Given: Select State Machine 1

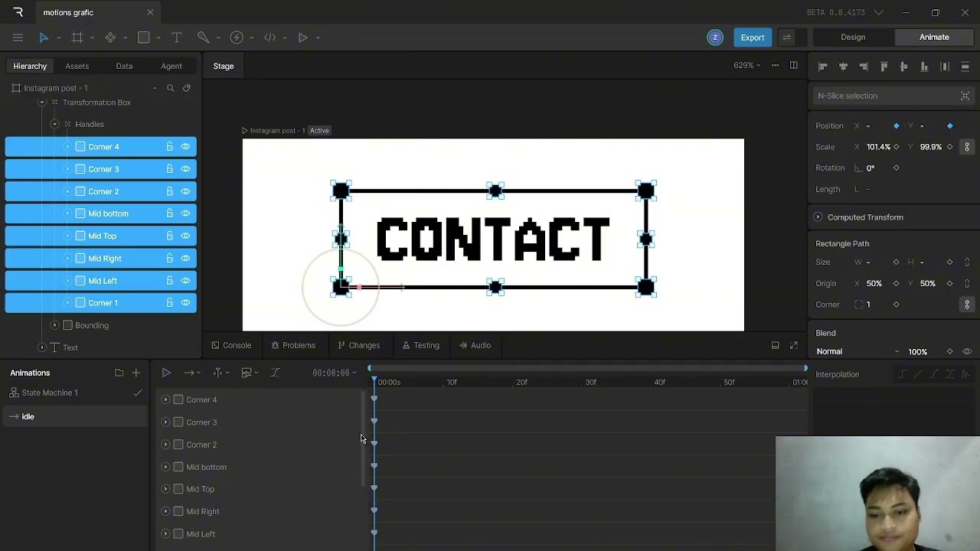Looking at the screenshot, I should pos(74,393).
